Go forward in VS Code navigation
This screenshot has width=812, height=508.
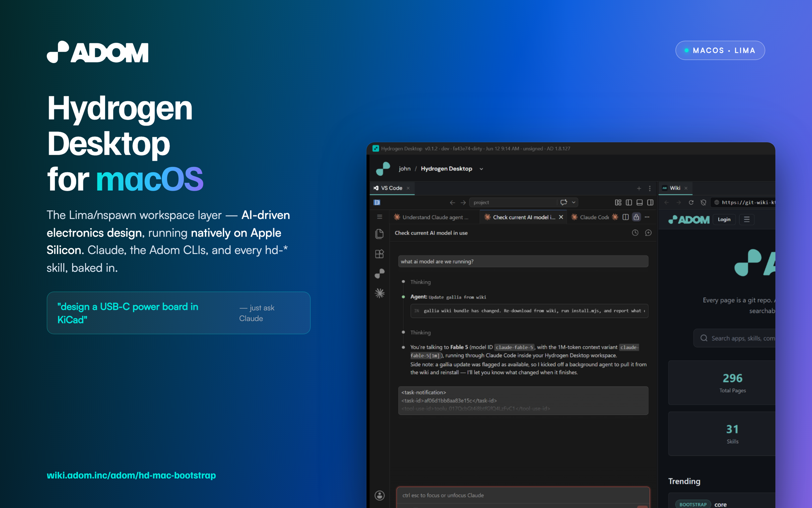[463, 202]
